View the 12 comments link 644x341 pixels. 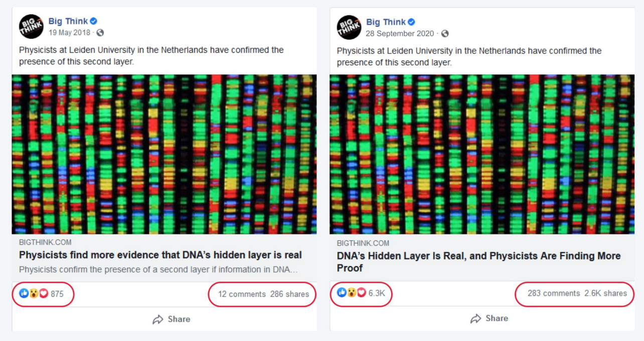(x=242, y=294)
